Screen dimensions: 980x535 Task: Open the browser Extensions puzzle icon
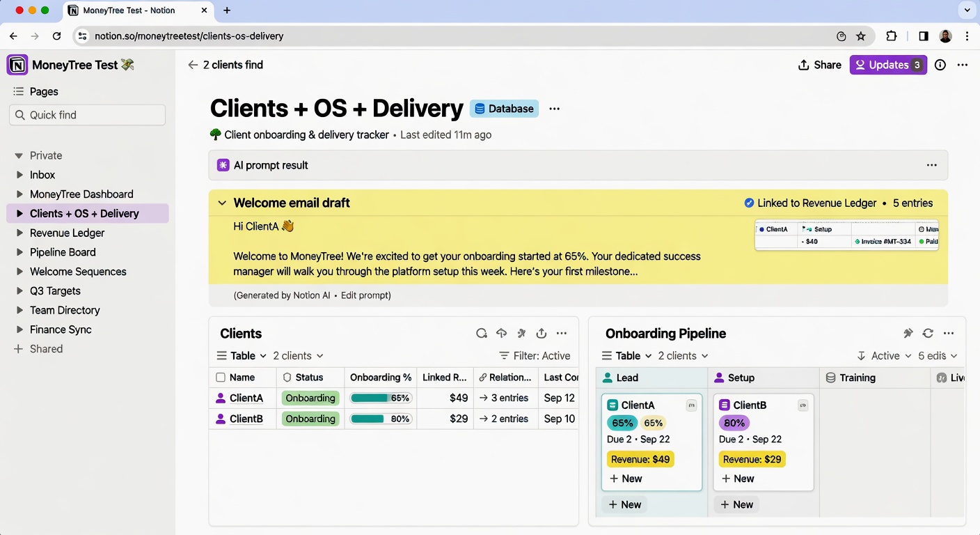[891, 36]
